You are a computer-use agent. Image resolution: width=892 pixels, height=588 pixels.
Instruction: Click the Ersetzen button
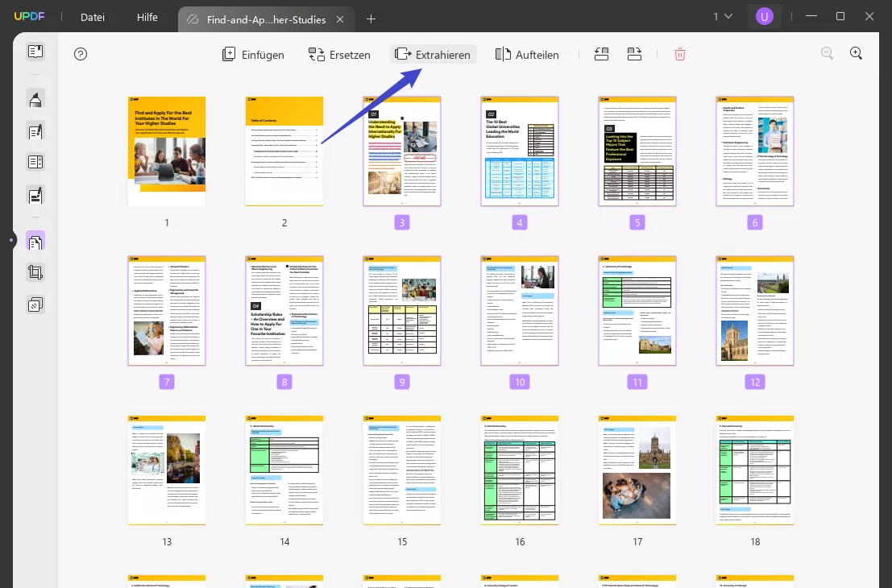[x=339, y=55]
